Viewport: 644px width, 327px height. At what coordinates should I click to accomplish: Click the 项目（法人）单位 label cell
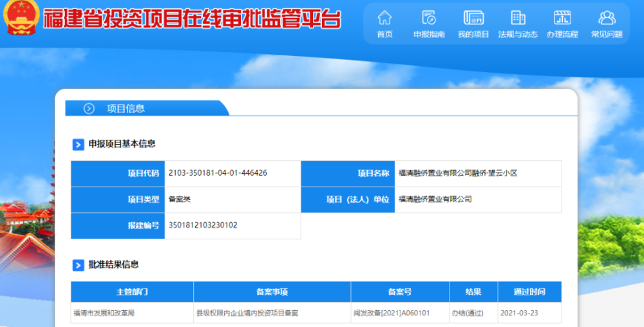point(348,200)
